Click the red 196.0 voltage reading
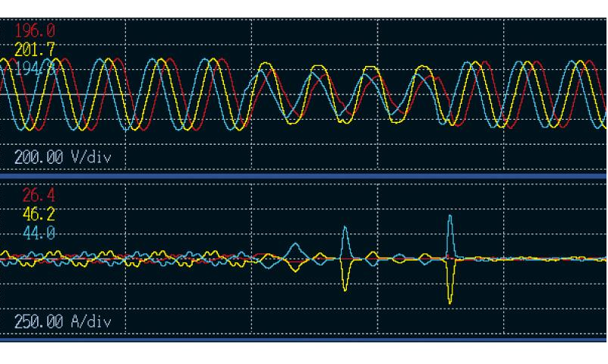Screen dimensions: 608x364 (35, 30)
